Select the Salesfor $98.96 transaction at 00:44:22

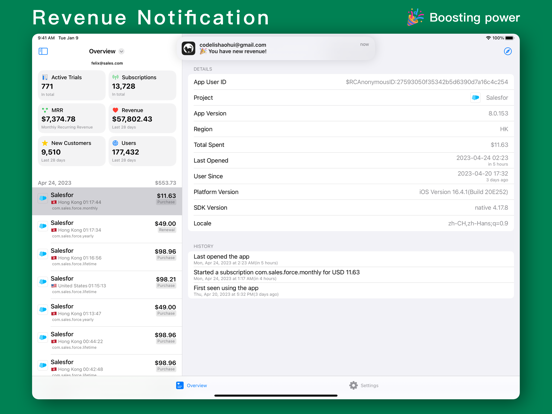(107, 340)
